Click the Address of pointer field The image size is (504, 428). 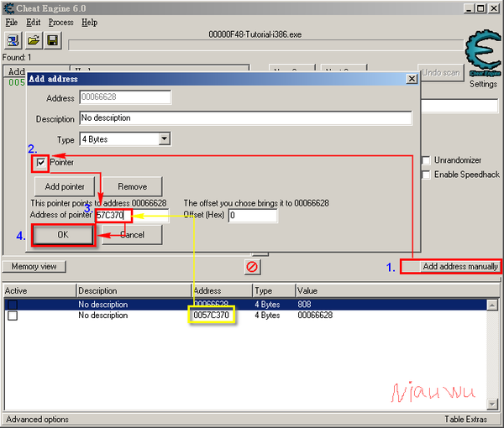132,216
